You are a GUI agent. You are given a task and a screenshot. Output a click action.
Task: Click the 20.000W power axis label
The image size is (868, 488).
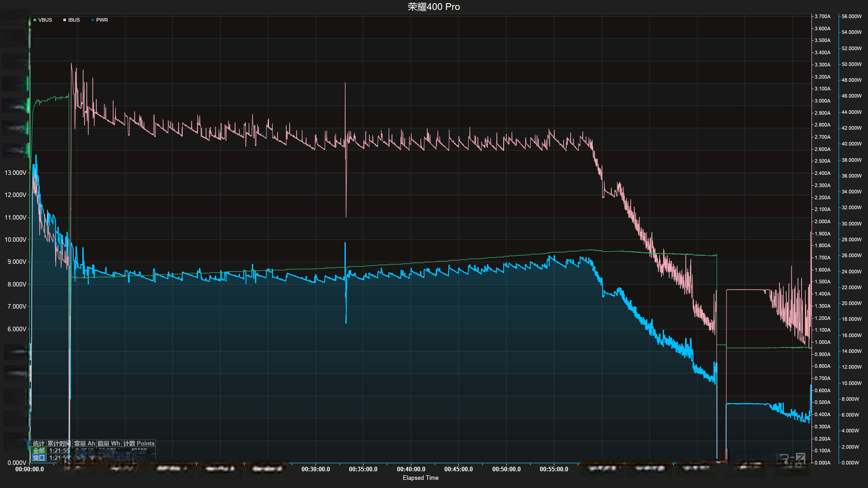click(852, 303)
